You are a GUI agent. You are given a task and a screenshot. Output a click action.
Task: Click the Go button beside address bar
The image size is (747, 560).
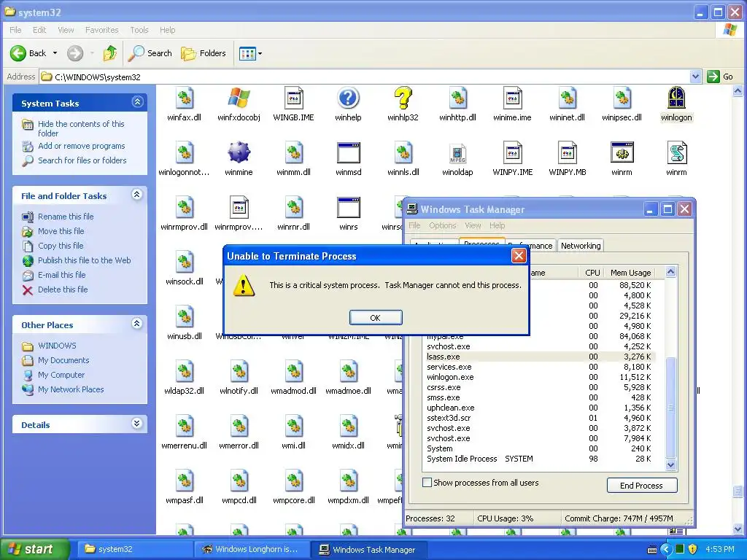720,77
